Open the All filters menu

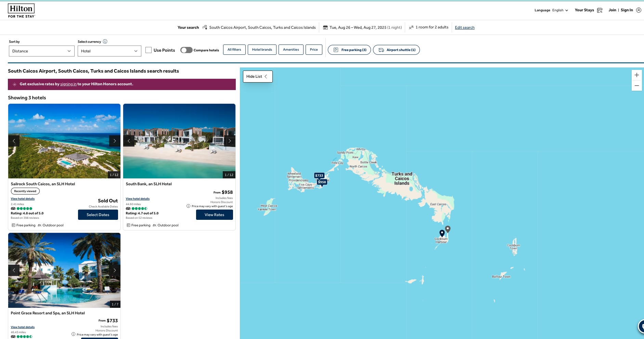point(234,50)
